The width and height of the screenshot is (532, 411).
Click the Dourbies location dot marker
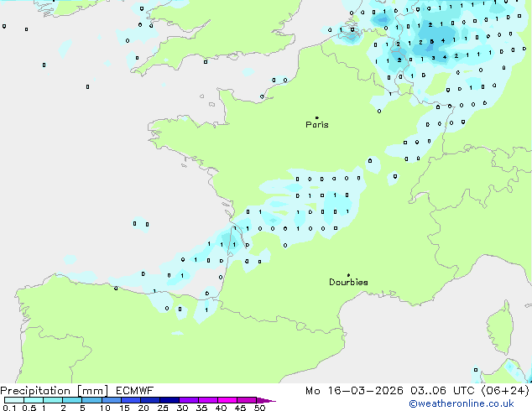(348, 275)
